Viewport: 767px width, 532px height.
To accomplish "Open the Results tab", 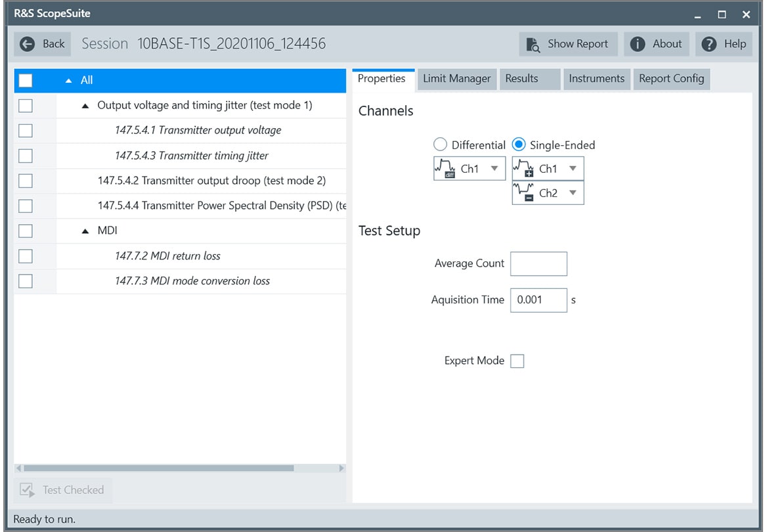I will (530, 79).
